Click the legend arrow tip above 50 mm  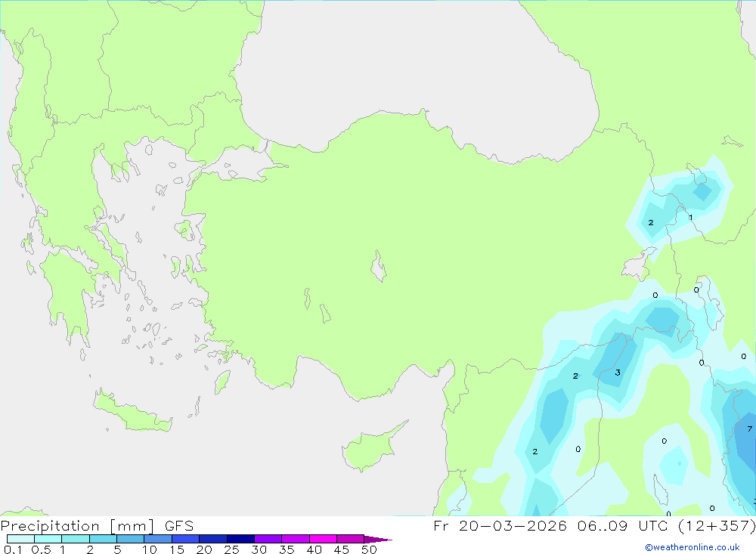378,539
